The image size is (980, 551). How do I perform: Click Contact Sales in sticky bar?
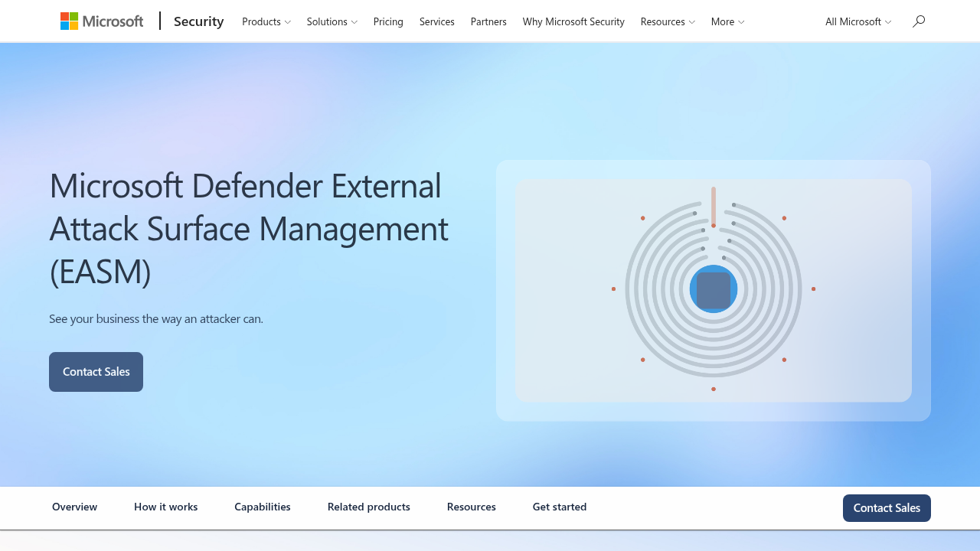point(887,508)
